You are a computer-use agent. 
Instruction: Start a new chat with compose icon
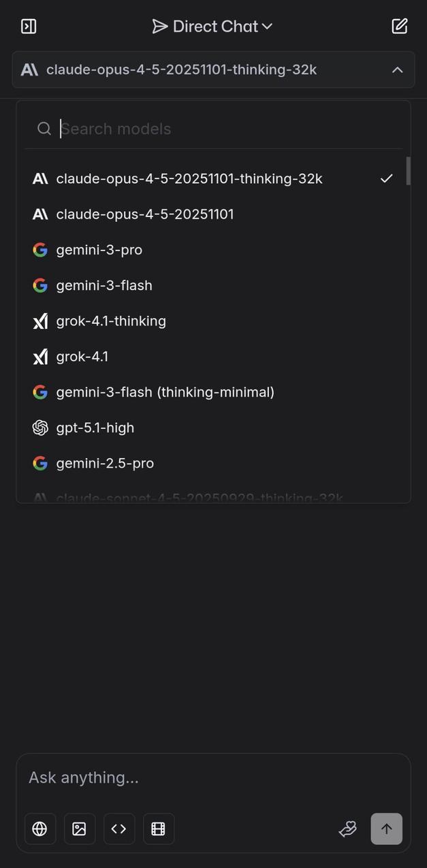[x=399, y=26]
